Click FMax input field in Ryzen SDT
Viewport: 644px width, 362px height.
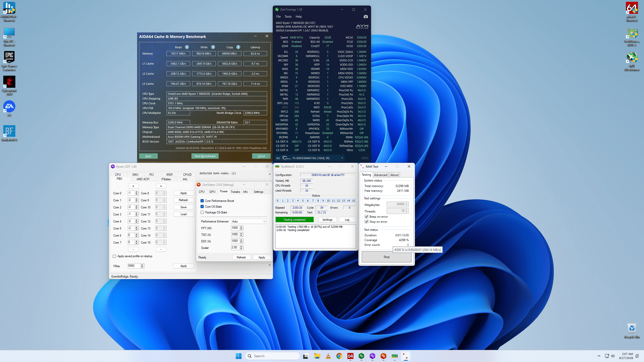[x=134, y=266]
